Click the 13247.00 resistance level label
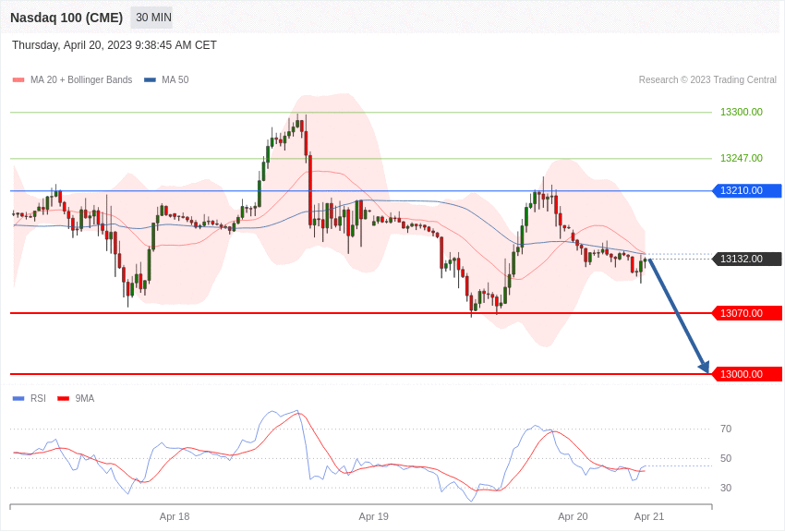This screenshot has width=785, height=532. 741,158
